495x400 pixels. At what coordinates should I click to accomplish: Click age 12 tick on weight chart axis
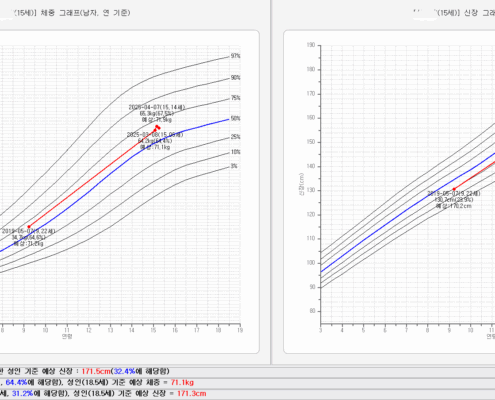(89, 330)
